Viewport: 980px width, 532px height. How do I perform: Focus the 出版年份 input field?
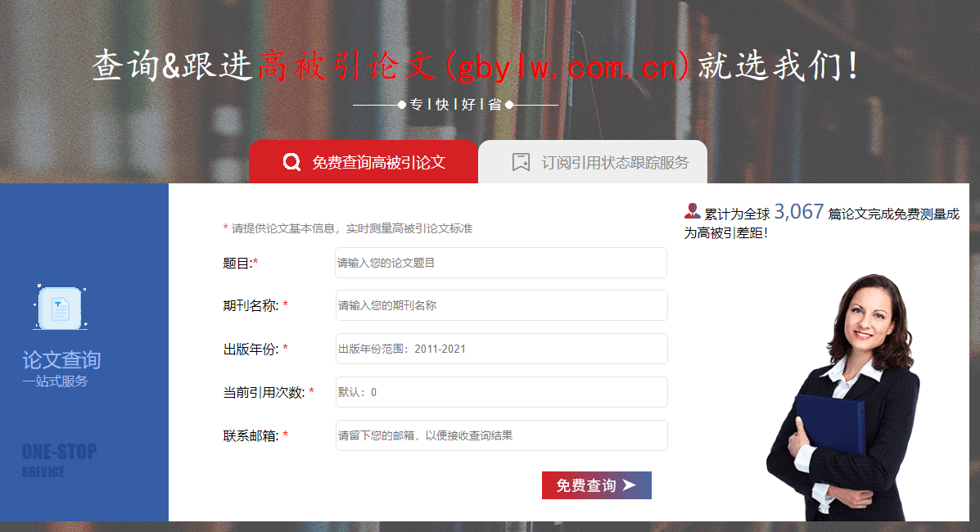click(501, 349)
